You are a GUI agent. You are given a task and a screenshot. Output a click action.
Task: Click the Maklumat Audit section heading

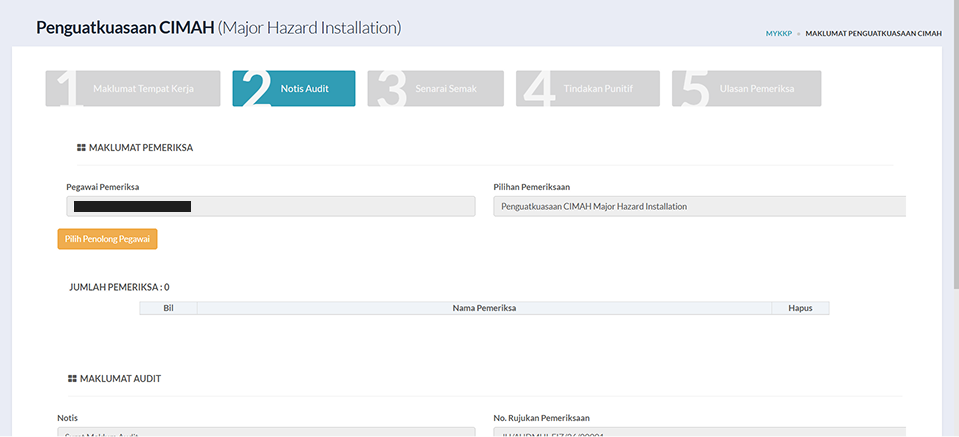[120, 379]
